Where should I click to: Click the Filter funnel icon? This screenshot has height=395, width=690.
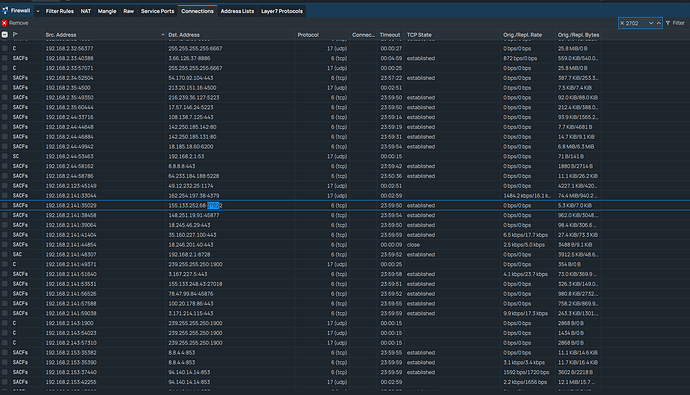coord(668,23)
